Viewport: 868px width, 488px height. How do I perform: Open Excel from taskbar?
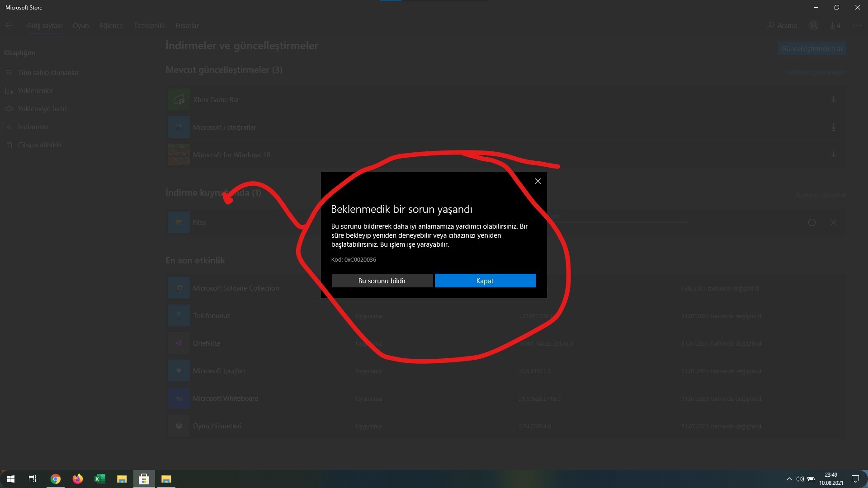click(99, 479)
